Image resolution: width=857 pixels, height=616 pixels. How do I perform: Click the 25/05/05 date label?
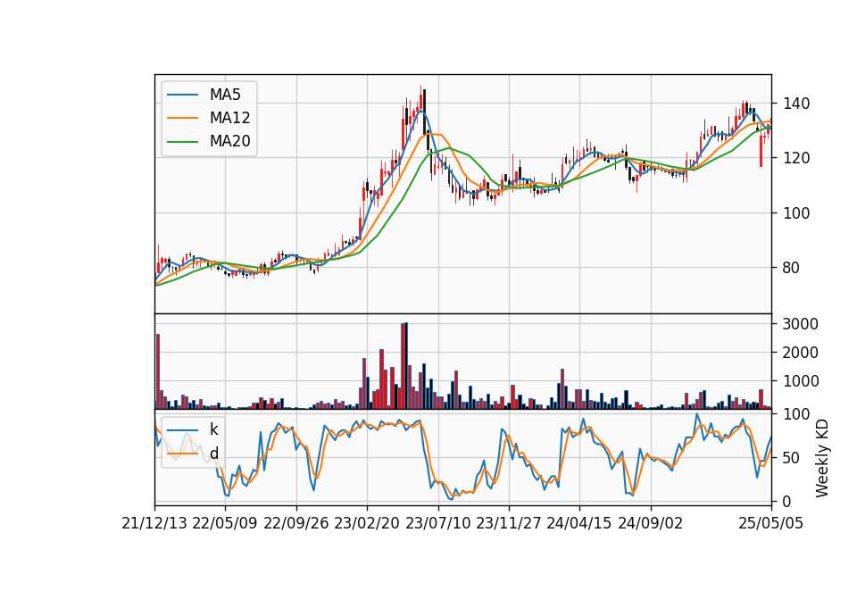click(x=770, y=523)
